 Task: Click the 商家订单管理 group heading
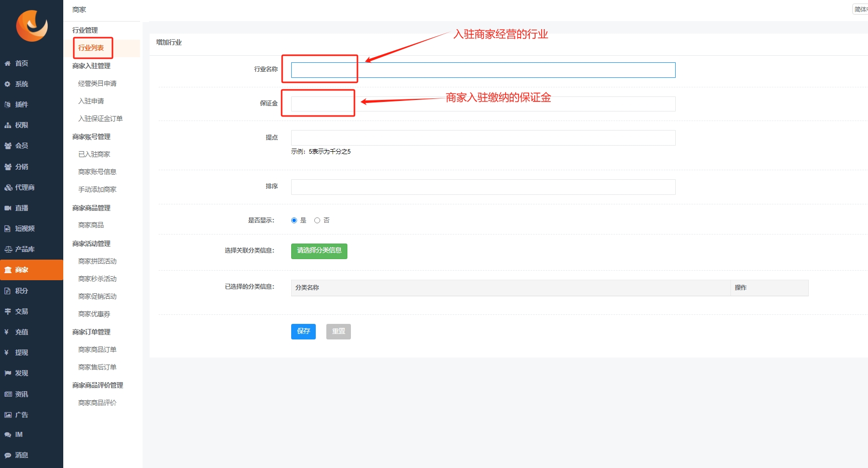[91, 332]
